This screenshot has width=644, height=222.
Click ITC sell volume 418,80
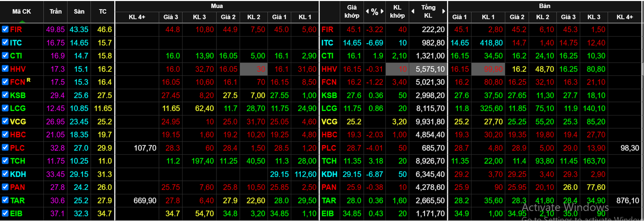click(492, 43)
